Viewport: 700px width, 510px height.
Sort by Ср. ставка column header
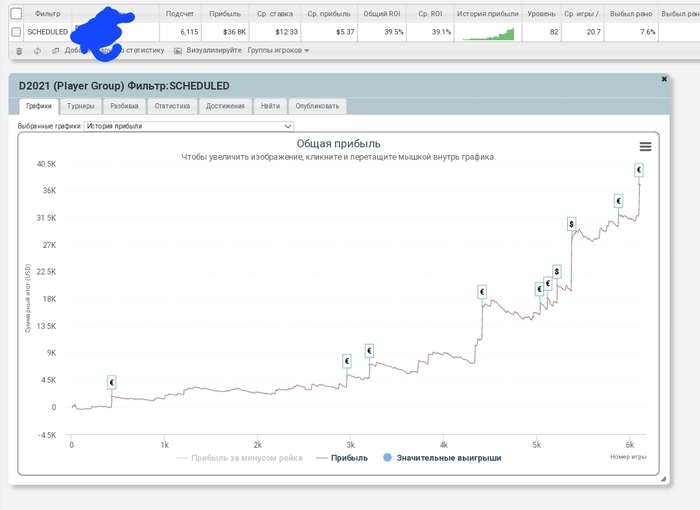click(x=275, y=14)
